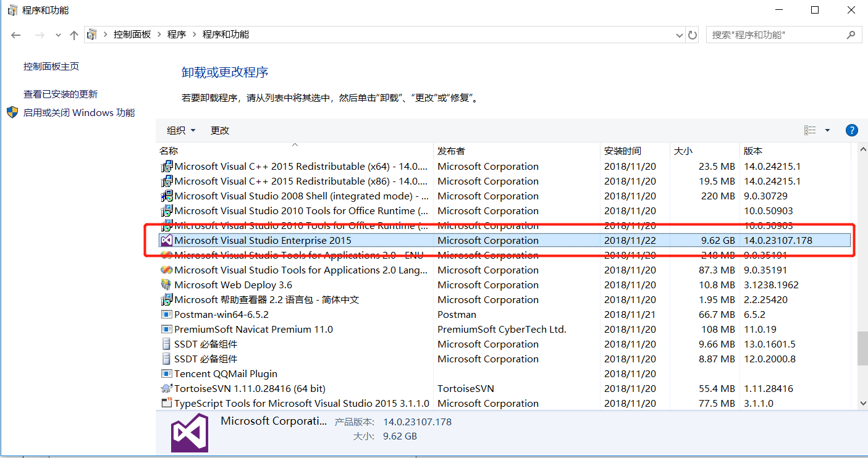Sort by the 名称 column header

pyautogui.click(x=295, y=151)
